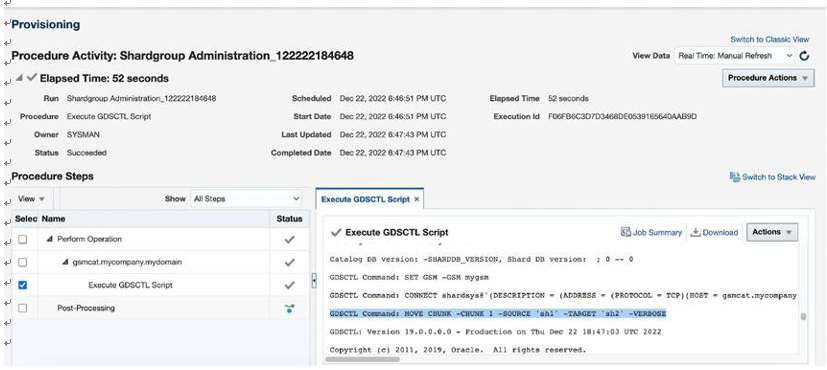Click the Copyright Oracle output line
The image size is (827, 370).
point(457,350)
